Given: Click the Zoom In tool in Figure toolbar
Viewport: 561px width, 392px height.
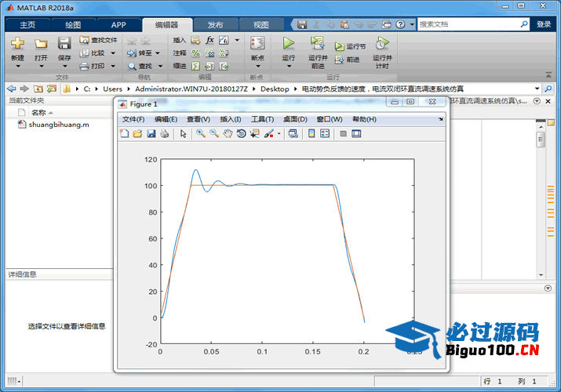Looking at the screenshot, I should 201,134.
